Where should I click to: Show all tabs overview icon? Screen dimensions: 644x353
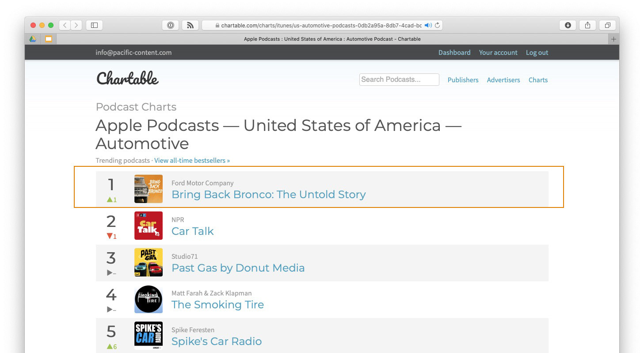(608, 25)
